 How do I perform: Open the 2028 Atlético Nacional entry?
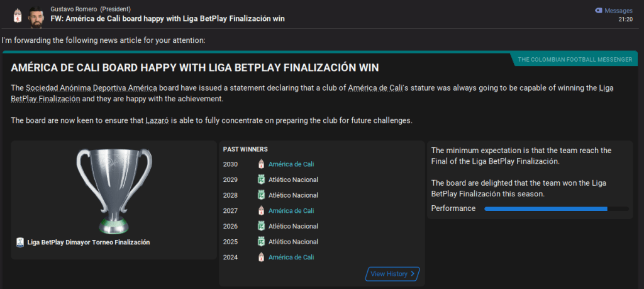(293, 195)
